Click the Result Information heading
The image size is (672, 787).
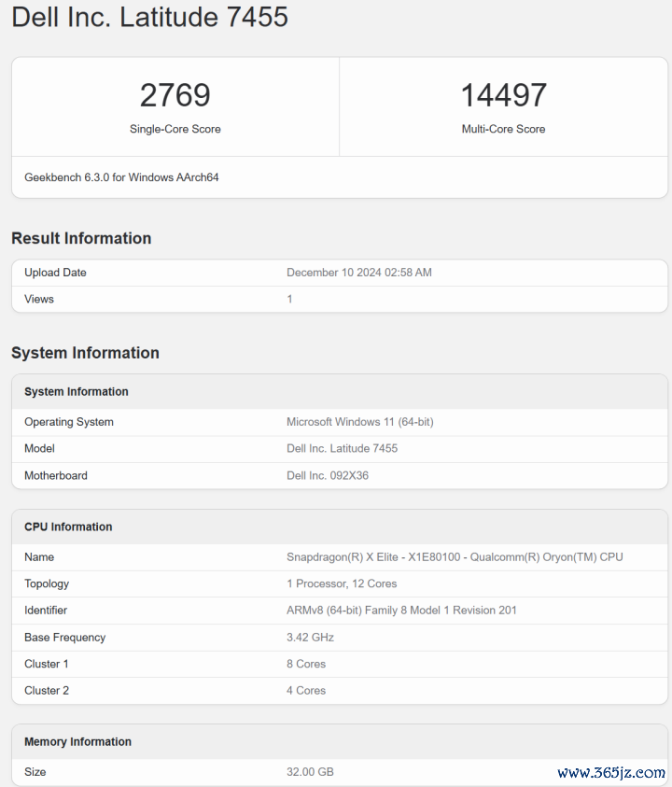click(81, 238)
